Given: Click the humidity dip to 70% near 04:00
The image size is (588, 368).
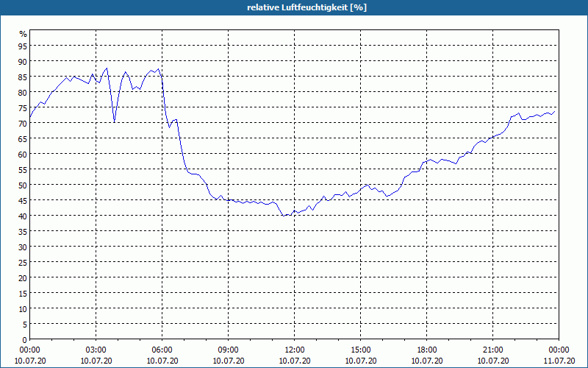Looking at the screenshot, I should click(114, 122).
